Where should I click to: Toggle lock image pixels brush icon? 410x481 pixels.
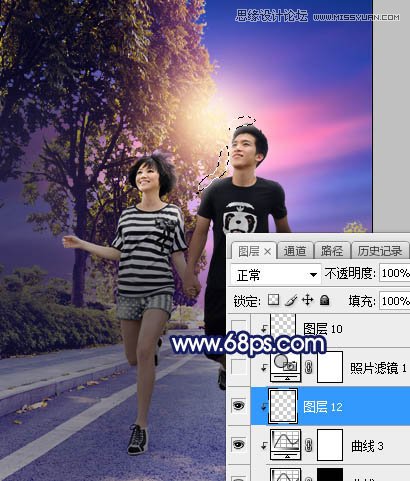tap(291, 300)
